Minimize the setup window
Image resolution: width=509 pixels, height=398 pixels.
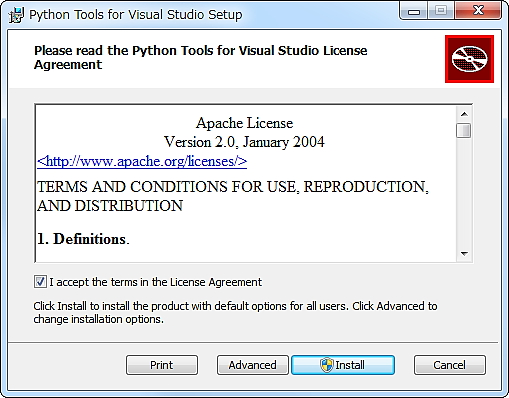[414, 12]
